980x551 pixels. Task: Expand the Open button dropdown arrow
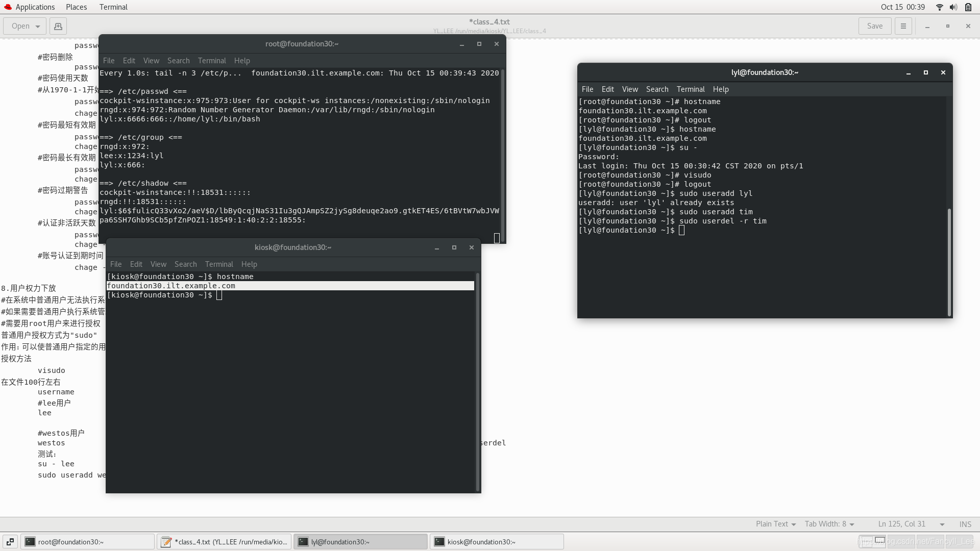(38, 27)
